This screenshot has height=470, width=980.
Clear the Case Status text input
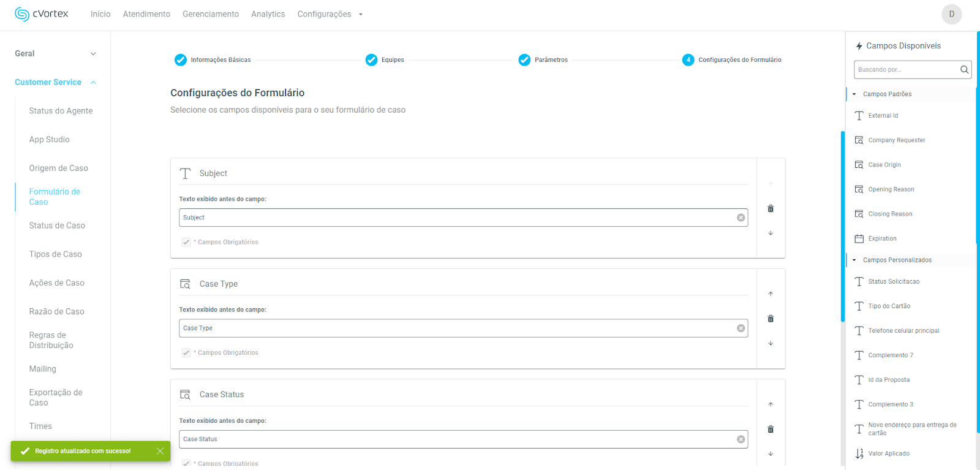[741, 439]
